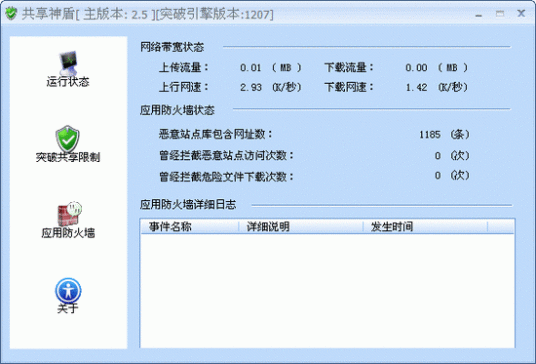
Task: Click the 上传流量 label
Action: [184, 67]
